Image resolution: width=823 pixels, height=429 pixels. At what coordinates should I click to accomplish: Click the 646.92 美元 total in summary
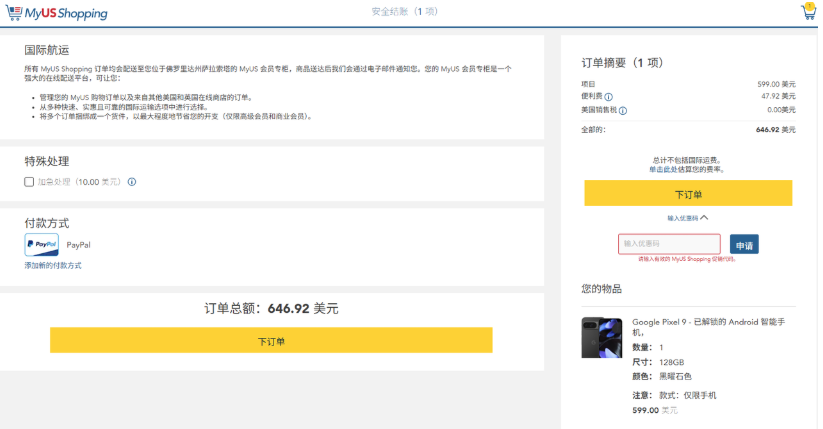click(x=775, y=130)
